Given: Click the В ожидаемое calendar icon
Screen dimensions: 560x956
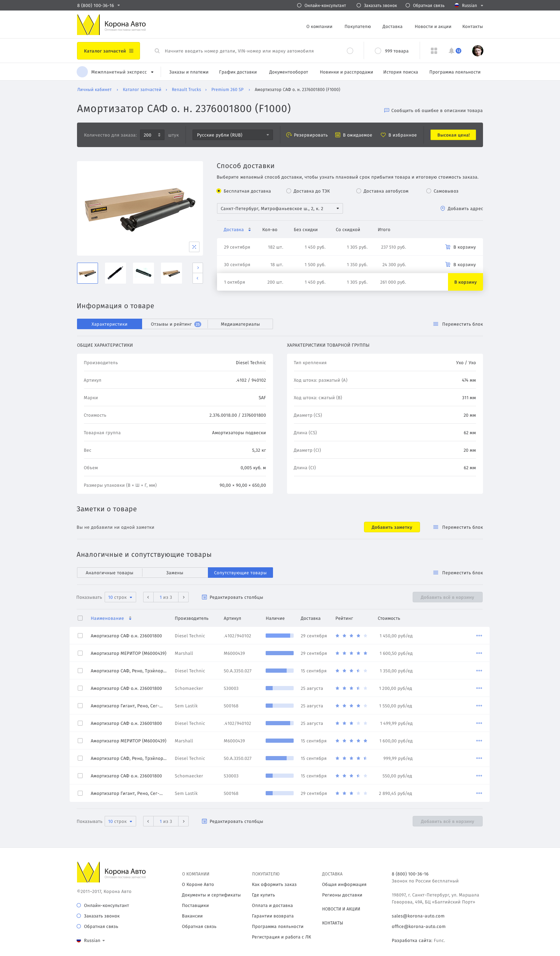Looking at the screenshot, I should (337, 135).
